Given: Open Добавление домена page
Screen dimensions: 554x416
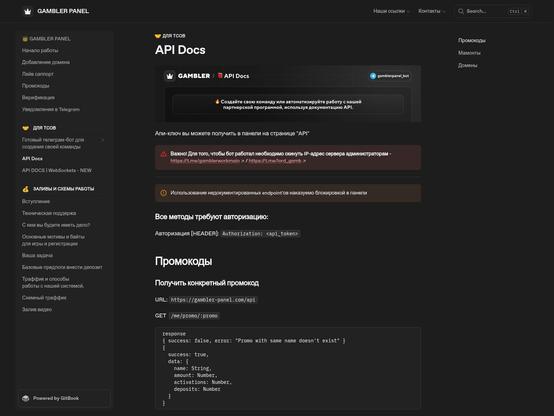Looking at the screenshot, I should (x=46, y=62).
